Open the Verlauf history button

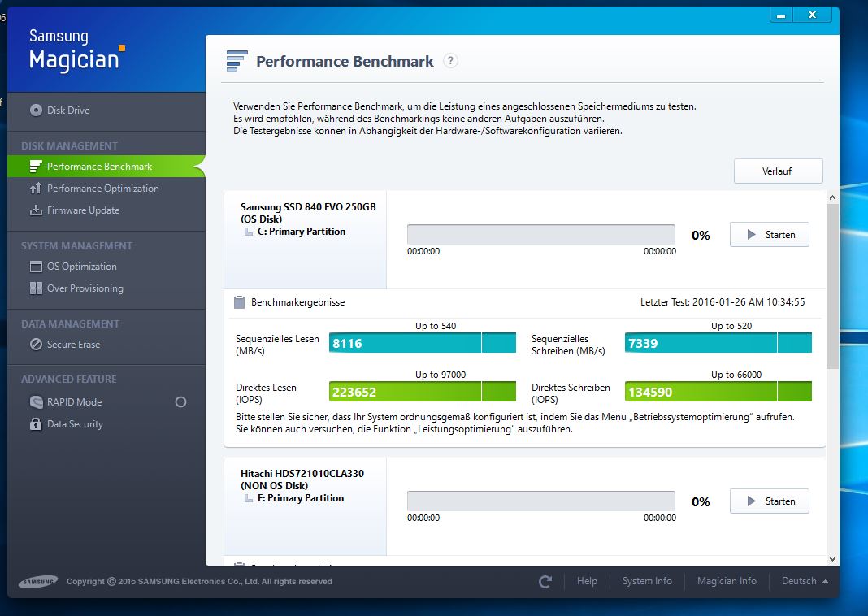pos(779,171)
